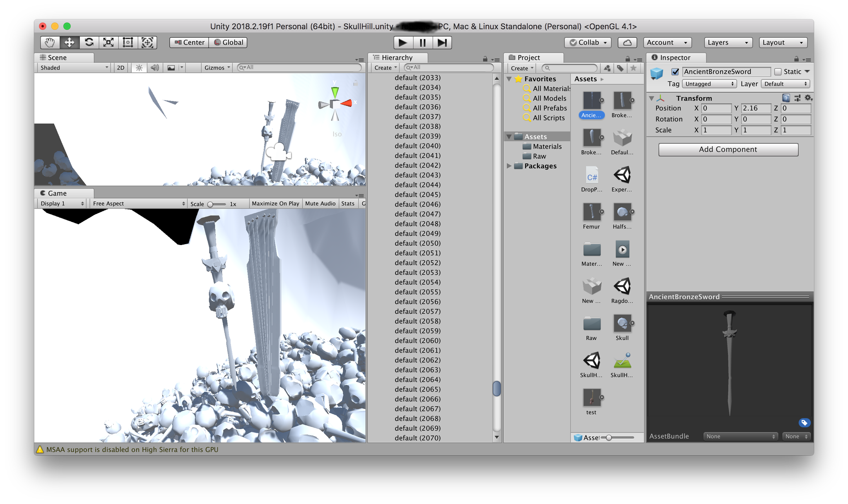The image size is (848, 504).
Task: Toggle scene audio speaker icon
Action: click(155, 68)
